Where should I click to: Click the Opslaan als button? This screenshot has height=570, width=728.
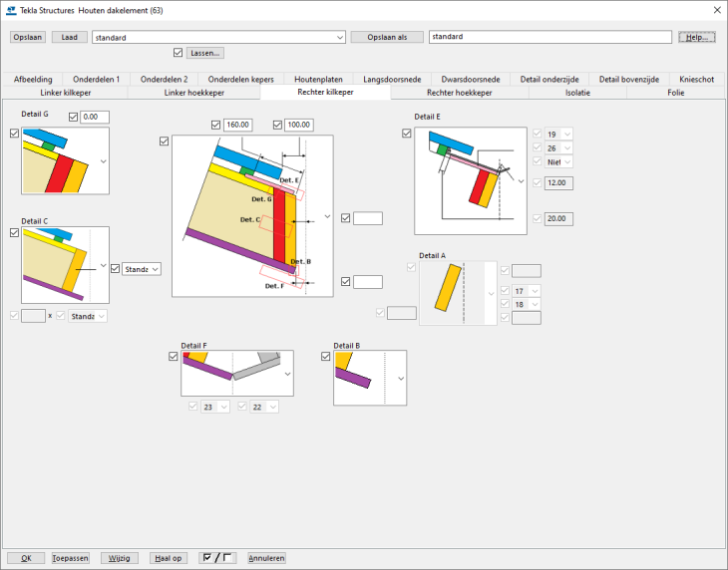(x=387, y=37)
